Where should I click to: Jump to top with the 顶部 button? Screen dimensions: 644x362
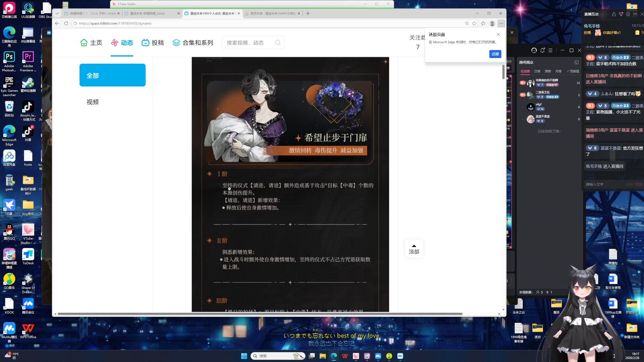[x=414, y=249]
